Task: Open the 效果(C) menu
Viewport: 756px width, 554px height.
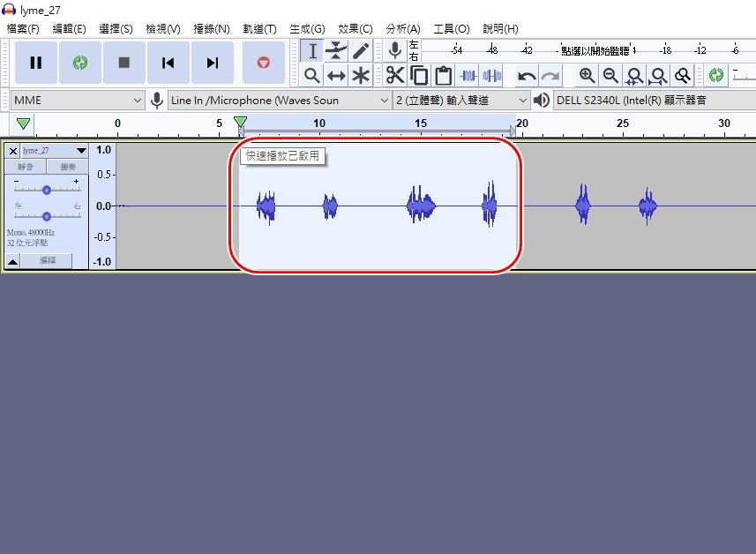Action: 356,29
